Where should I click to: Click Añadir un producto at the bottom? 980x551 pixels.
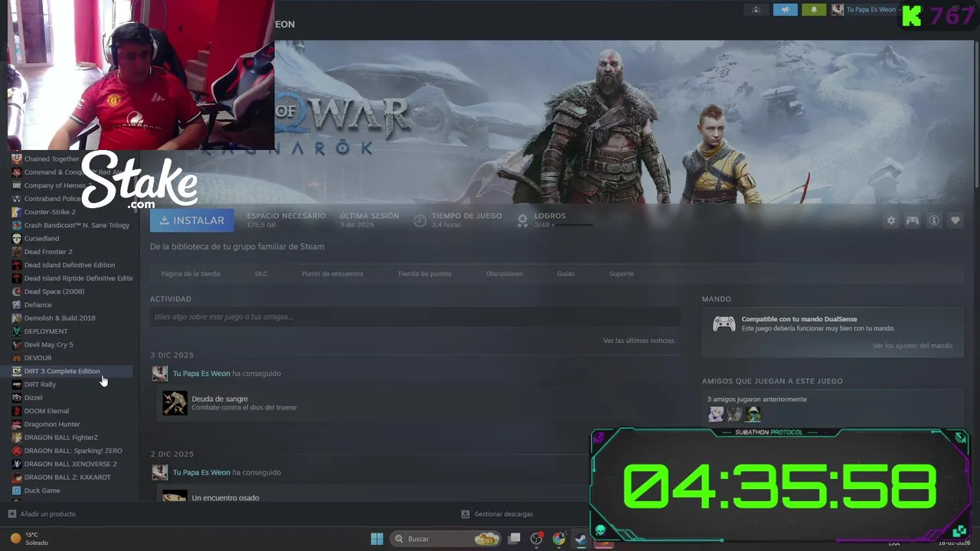[x=47, y=514]
